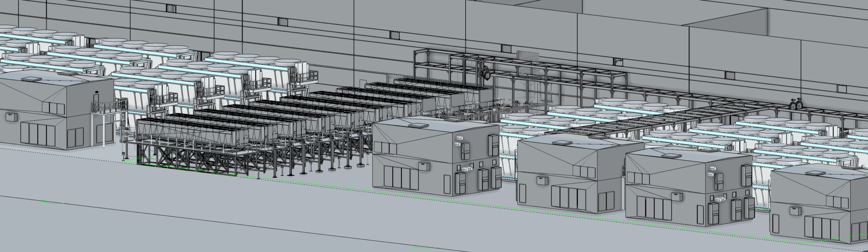
Task: Select the pair of valves on right pipe rack
Action: click(x=796, y=104)
